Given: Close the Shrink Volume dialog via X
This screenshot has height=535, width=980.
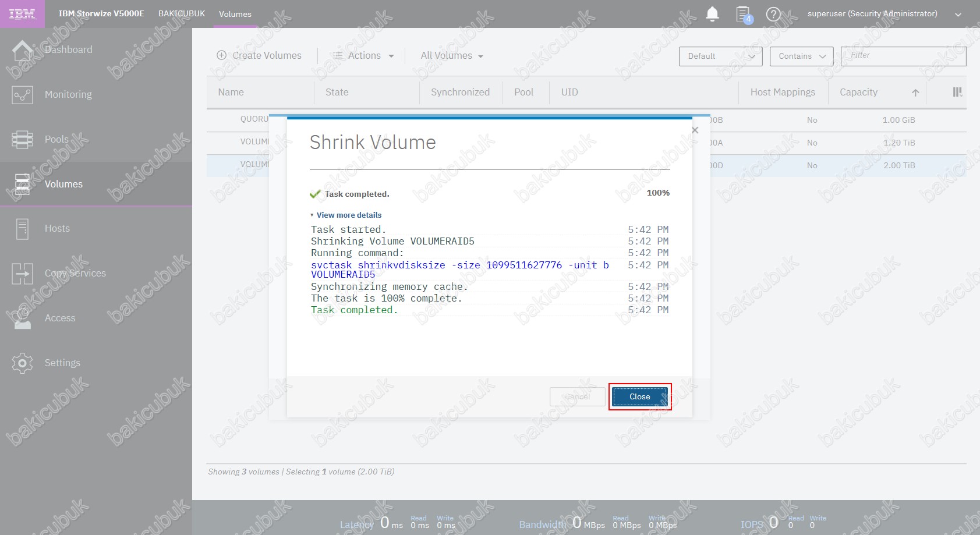Looking at the screenshot, I should click(695, 130).
